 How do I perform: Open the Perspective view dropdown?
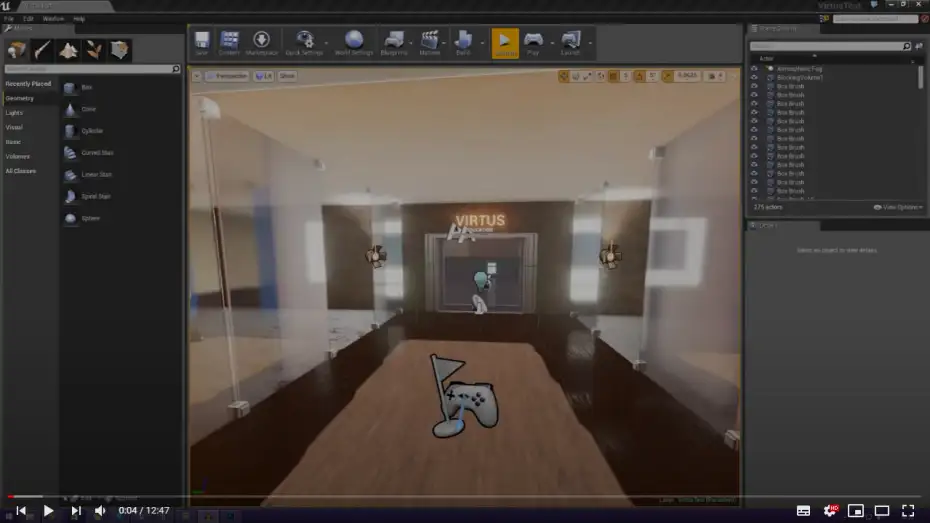(x=227, y=76)
